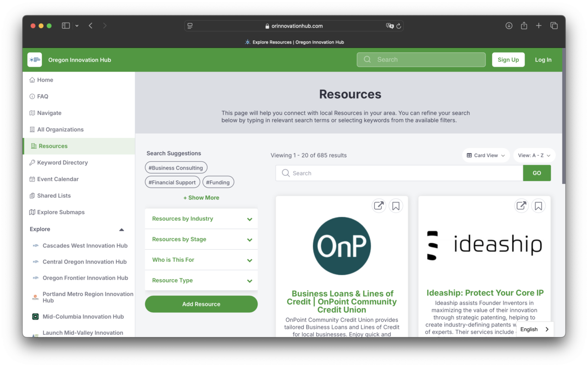Click the Safari sidebar toggle icon

66,26
